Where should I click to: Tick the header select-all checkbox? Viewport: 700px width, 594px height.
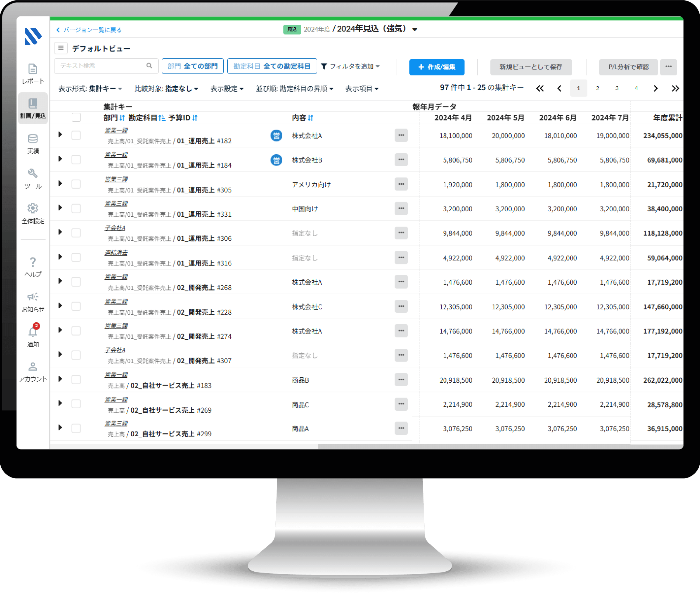pyautogui.click(x=76, y=118)
